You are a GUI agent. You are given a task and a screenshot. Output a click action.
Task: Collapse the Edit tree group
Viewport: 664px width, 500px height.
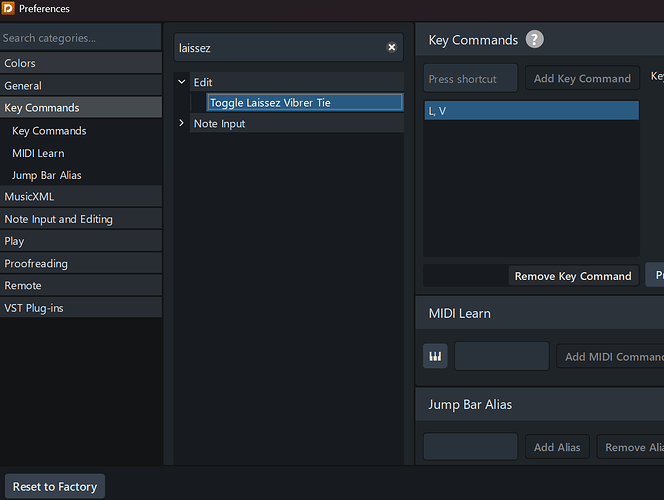(x=181, y=82)
